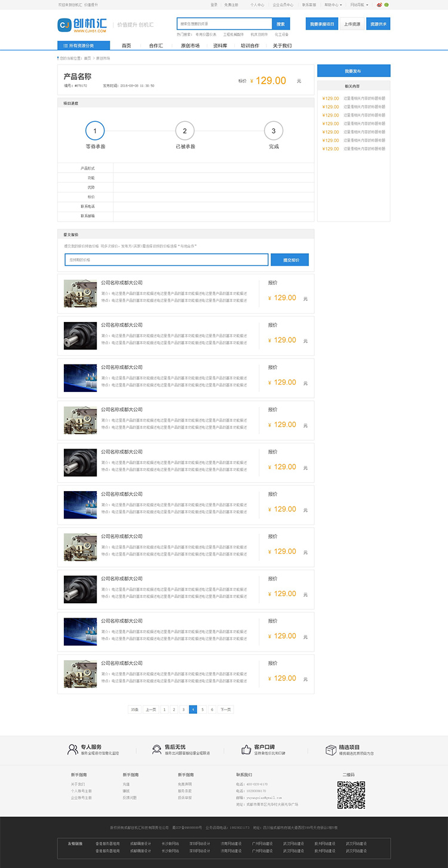Click the 售后无忧 headset icon
The image size is (448, 868).
(x=157, y=749)
